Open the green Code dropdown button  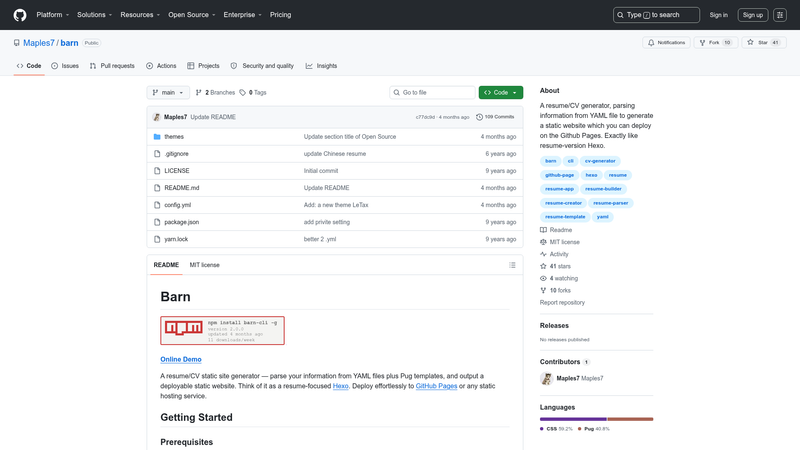click(501, 92)
